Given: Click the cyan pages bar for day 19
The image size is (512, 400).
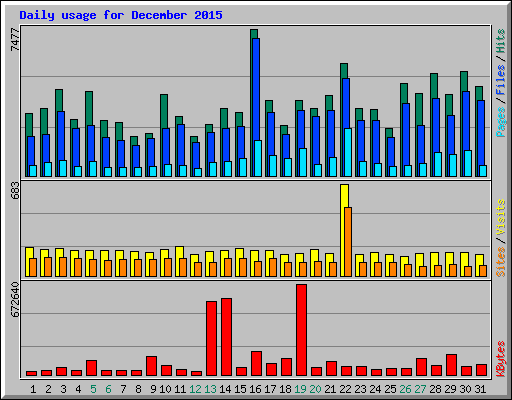Looking at the screenshot, I should click(x=303, y=162).
